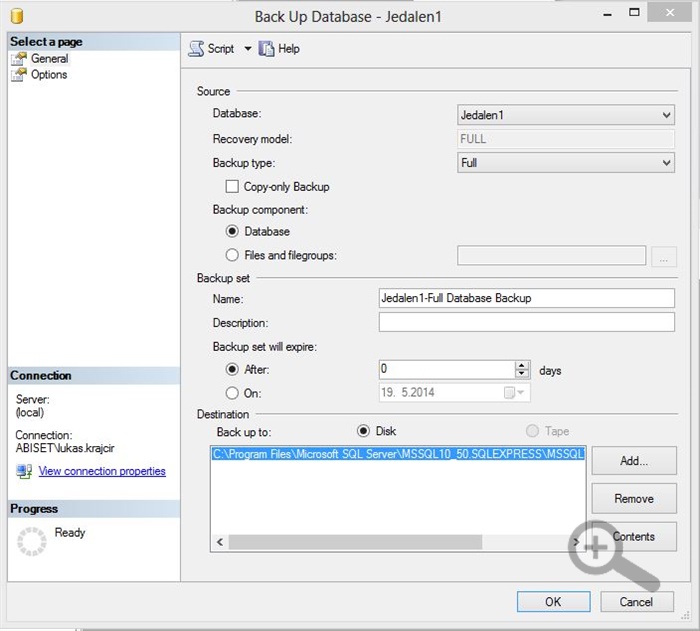Select the expire On radio button

coord(232,393)
